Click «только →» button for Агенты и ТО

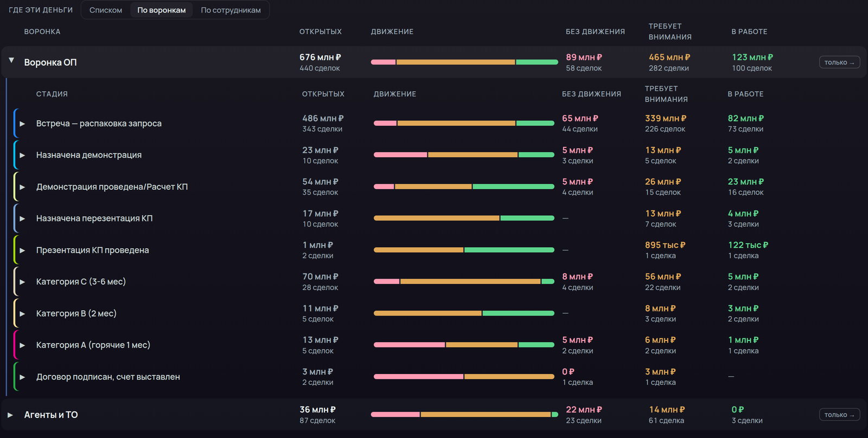(x=839, y=415)
